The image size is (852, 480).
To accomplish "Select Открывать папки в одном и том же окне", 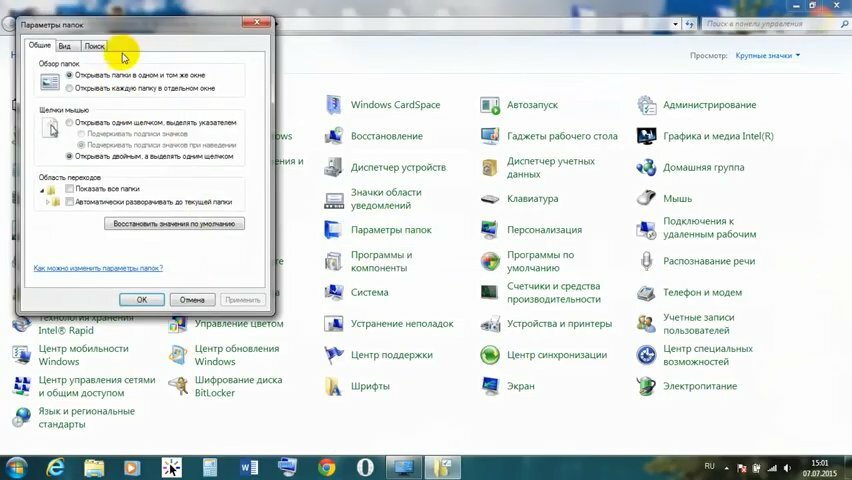I will (x=70, y=75).
